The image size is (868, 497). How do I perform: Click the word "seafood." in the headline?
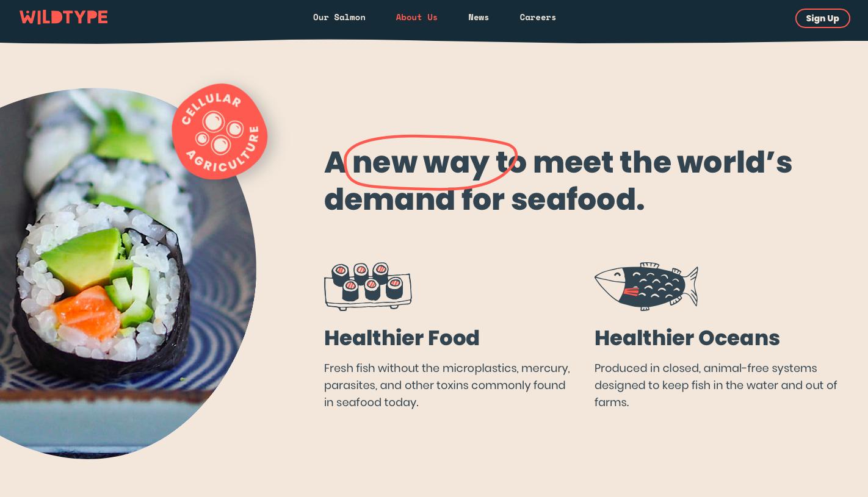(x=577, y=200)
